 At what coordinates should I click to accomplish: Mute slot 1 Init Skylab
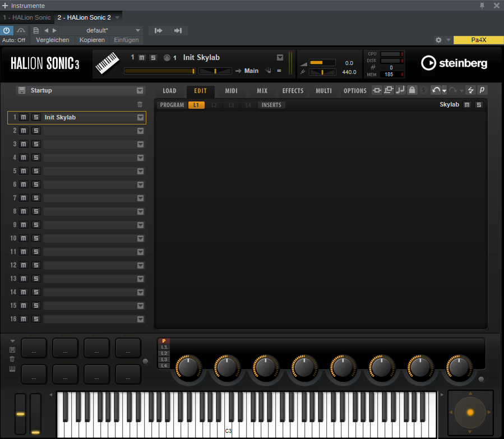24,117
